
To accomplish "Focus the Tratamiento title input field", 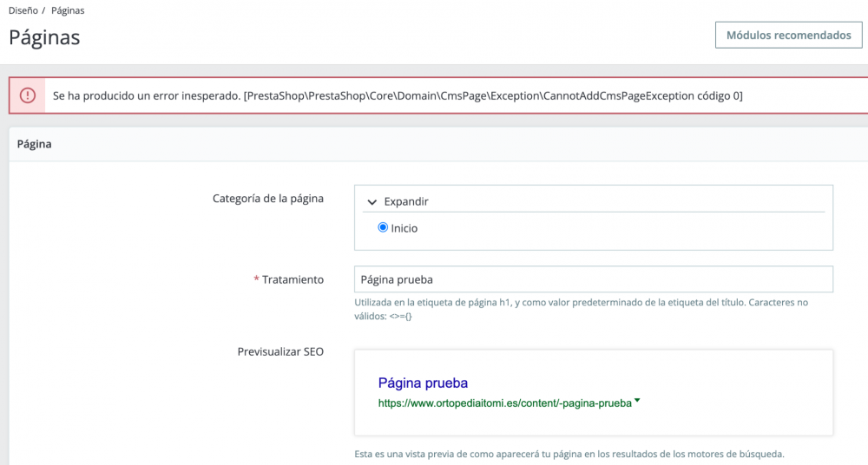I will coord(594,279).
